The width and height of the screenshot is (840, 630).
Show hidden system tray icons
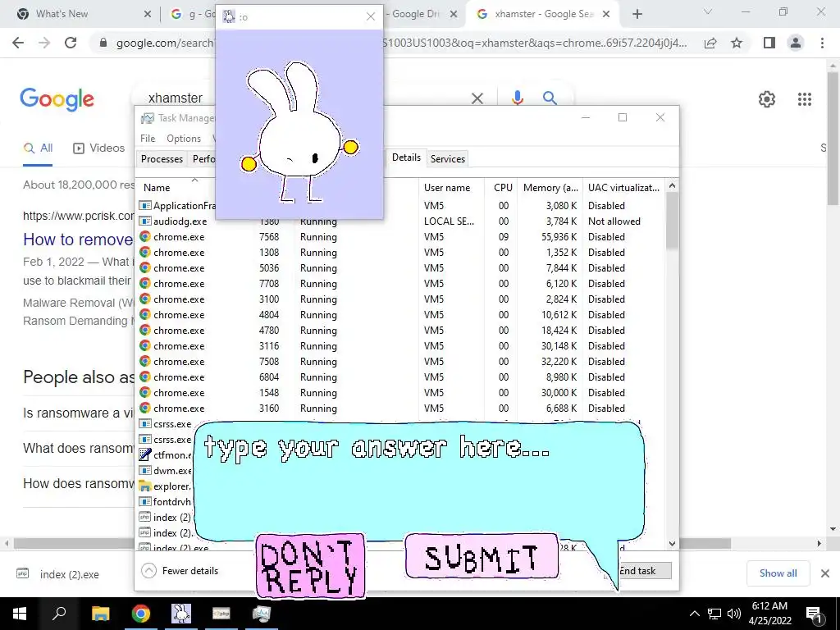coord(694,614)
